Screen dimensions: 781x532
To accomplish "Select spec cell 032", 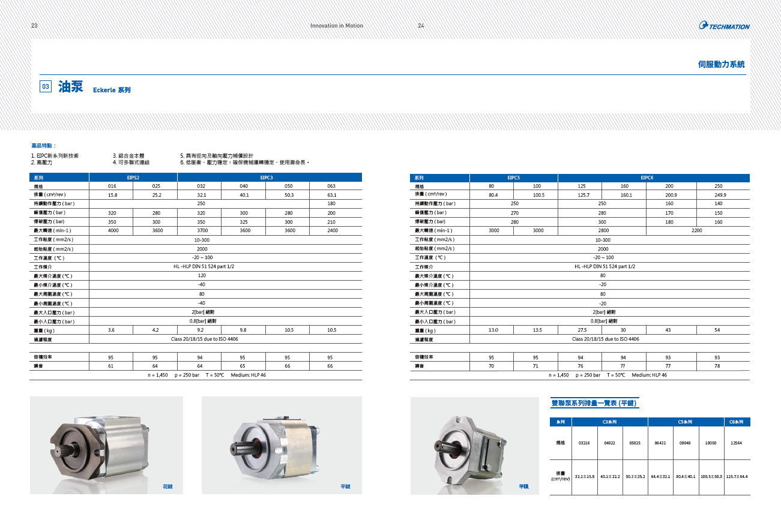I will point(202,186).
